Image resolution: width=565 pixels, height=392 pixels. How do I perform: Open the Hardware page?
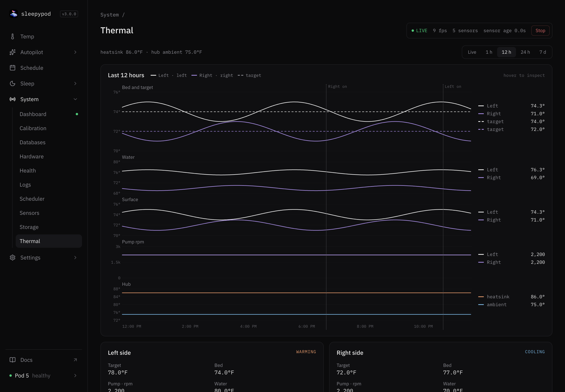[x=49, y=156]
